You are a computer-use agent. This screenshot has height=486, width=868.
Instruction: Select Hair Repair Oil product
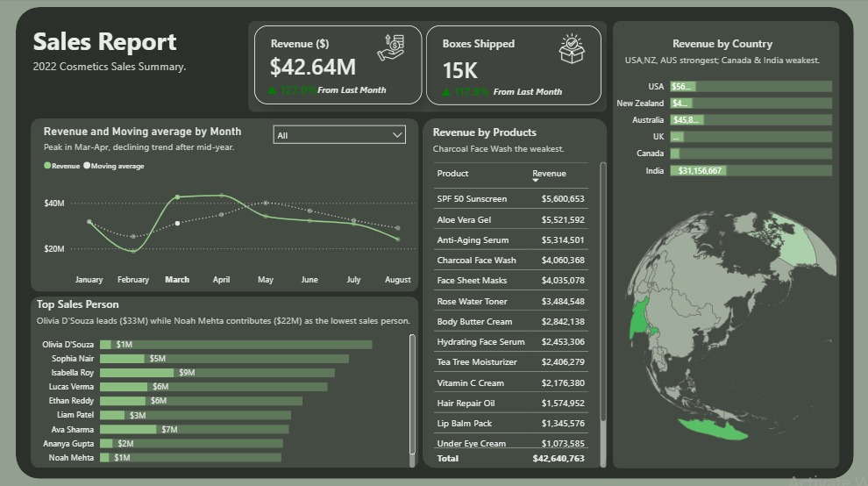pos(466,403)
